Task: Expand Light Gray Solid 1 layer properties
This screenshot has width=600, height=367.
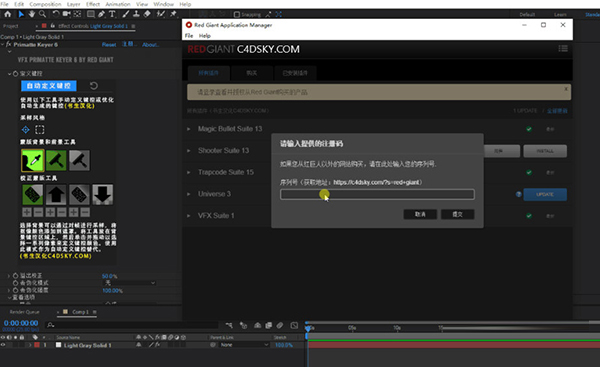Action: point(29,345)
